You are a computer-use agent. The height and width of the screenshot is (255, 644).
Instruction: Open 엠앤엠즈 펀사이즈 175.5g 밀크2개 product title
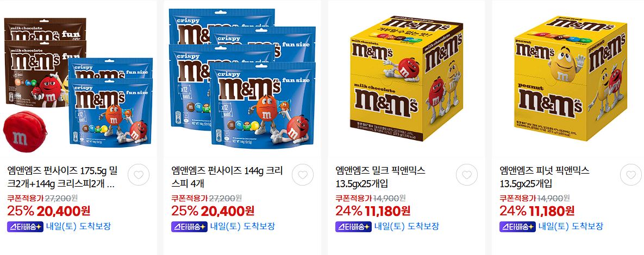62,177
